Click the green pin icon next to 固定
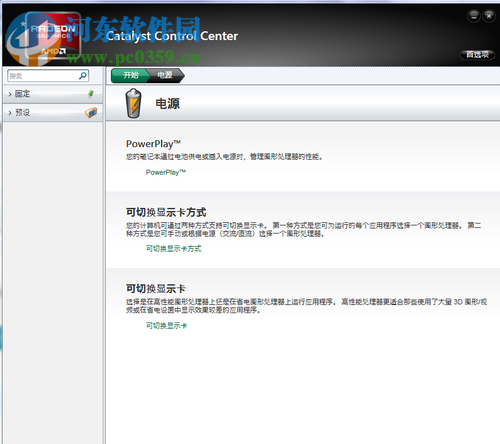The height and width of the screenshot is (444, 500). pos(91,94)
